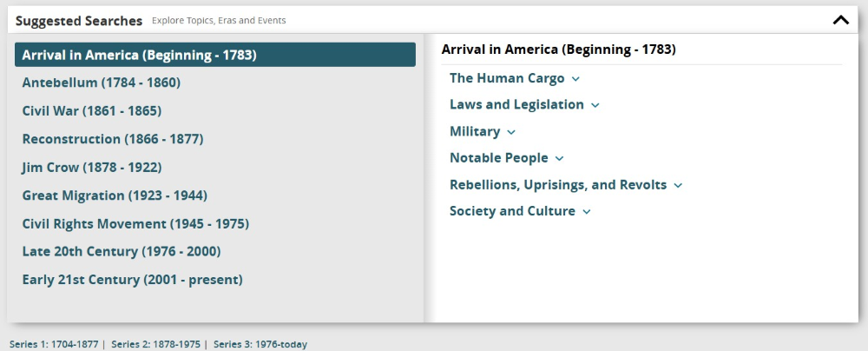Choose Great Migration (1923 - 1944) era
This screenshot has width=868, height=351.
click(x=115, y=195)
